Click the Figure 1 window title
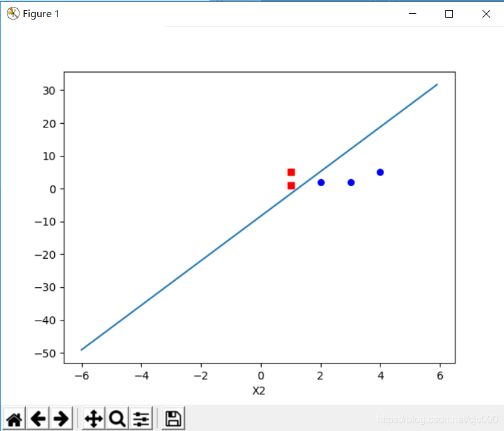 tap(41, 14)
